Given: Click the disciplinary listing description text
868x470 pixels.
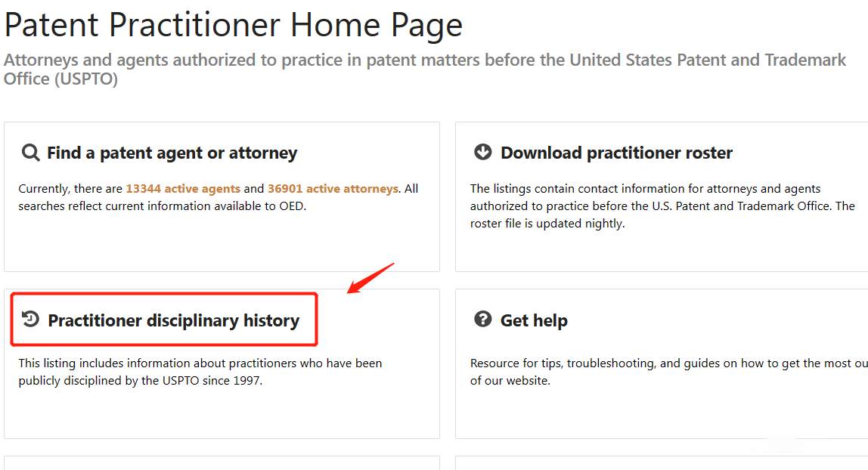Looking at the screenshot, I should [200, 372].
